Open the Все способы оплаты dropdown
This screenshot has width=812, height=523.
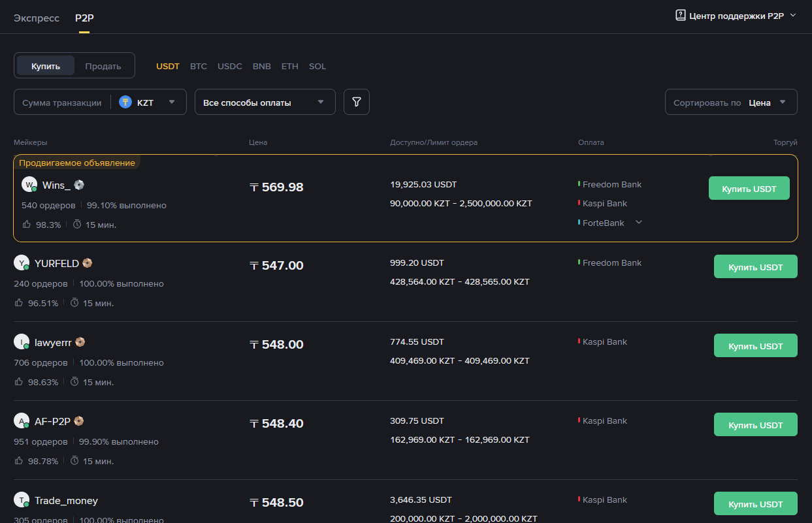point(265,102)
